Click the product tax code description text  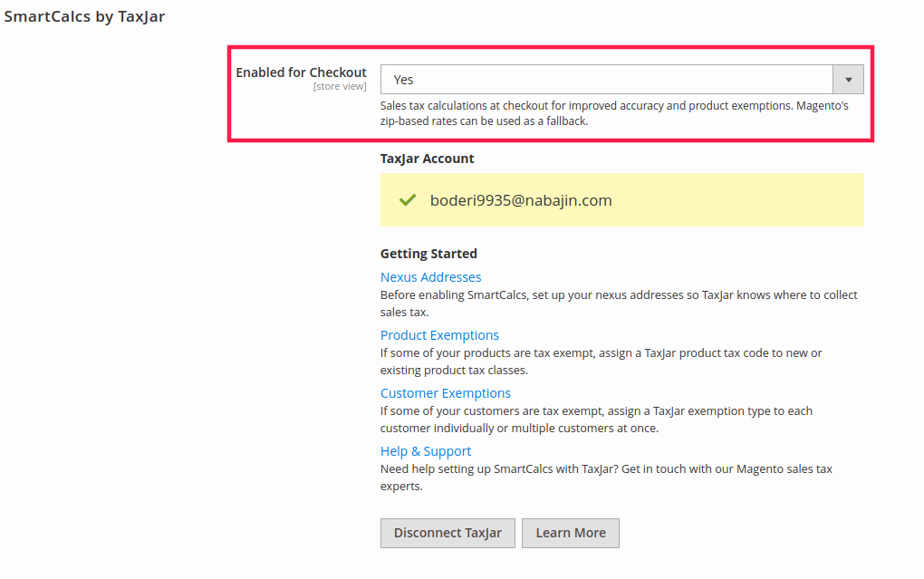point(601,362)
